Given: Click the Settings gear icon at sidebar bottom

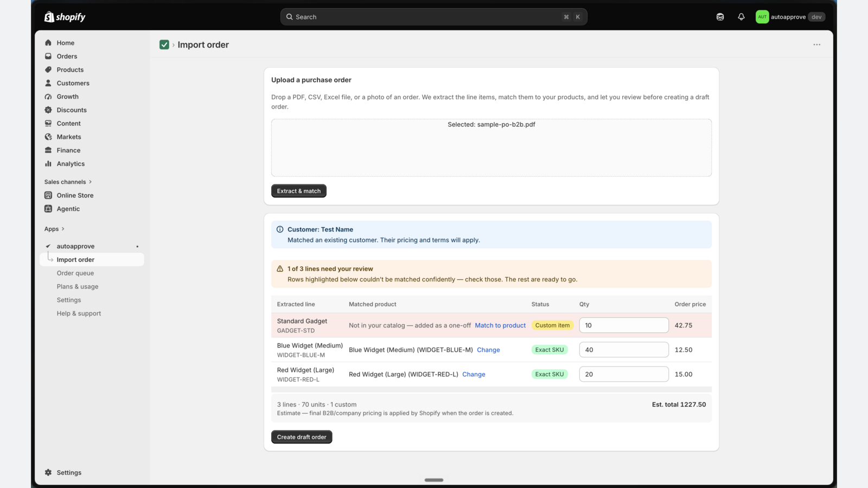Looking at the screenshot, I should pos(48,473).
